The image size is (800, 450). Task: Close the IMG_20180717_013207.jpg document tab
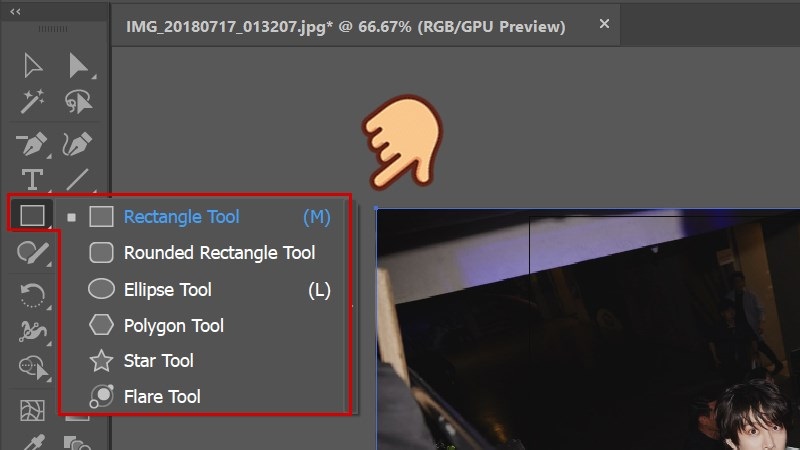pos(603,24)
